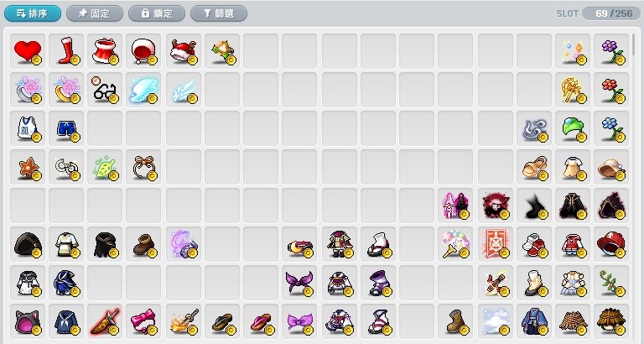Toggle the 鎖定 lock button
644x344 pixels.
point(157,13)
